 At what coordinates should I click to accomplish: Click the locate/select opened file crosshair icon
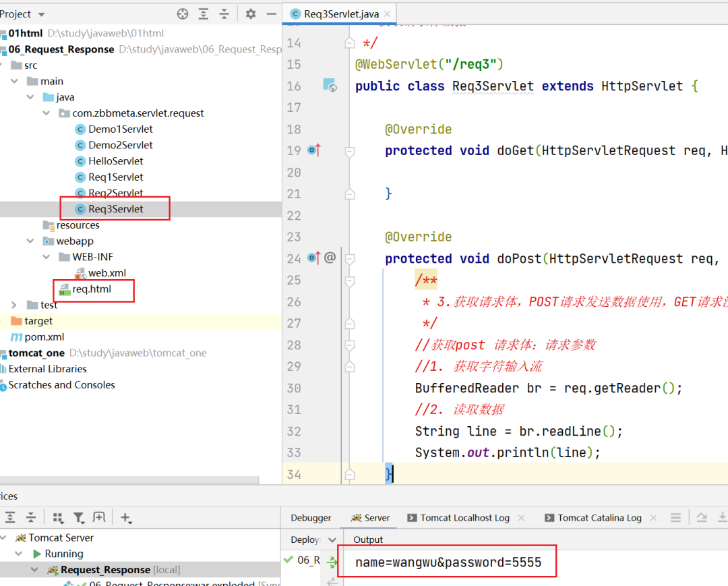pyautogui.click(x=182, y=14)
